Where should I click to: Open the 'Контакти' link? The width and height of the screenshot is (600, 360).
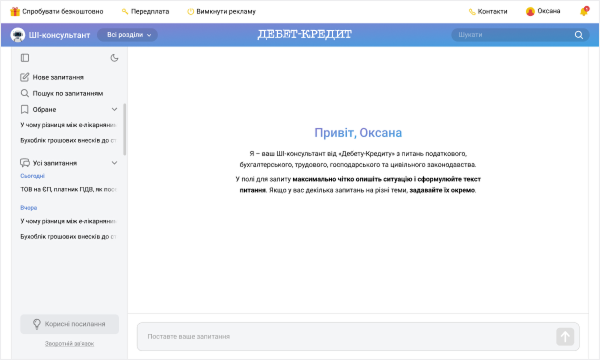click(492, 11)
